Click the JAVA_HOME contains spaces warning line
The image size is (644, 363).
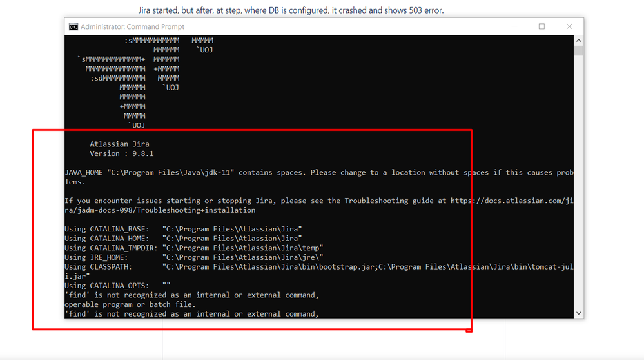coord(318,172)
